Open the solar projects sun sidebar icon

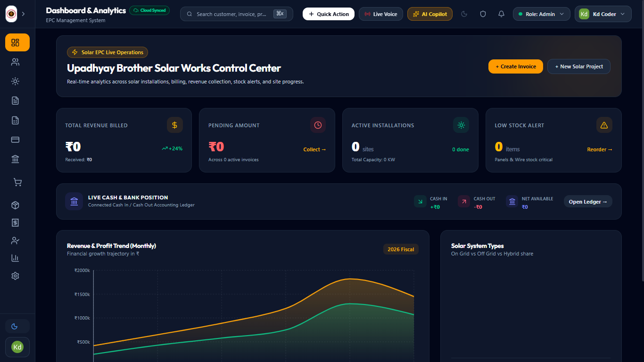click(x=15, y=81)
